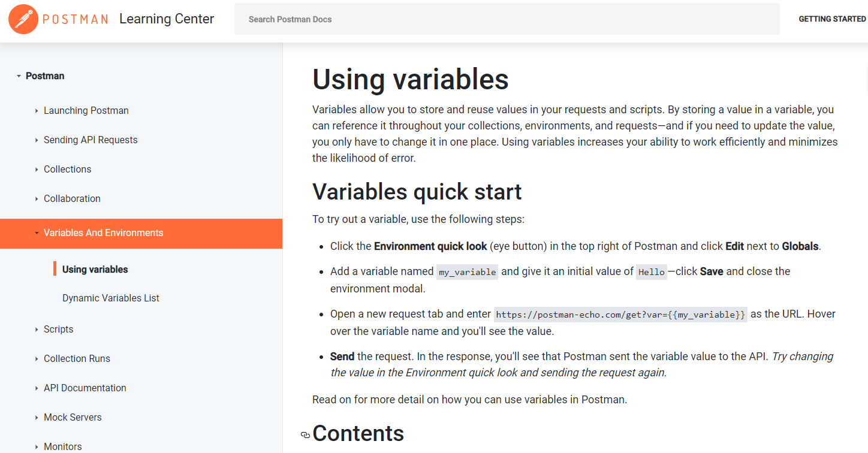Collapse Variables And Environments arrow
This screenshot has width=868, height=453.
pos(37,233)
